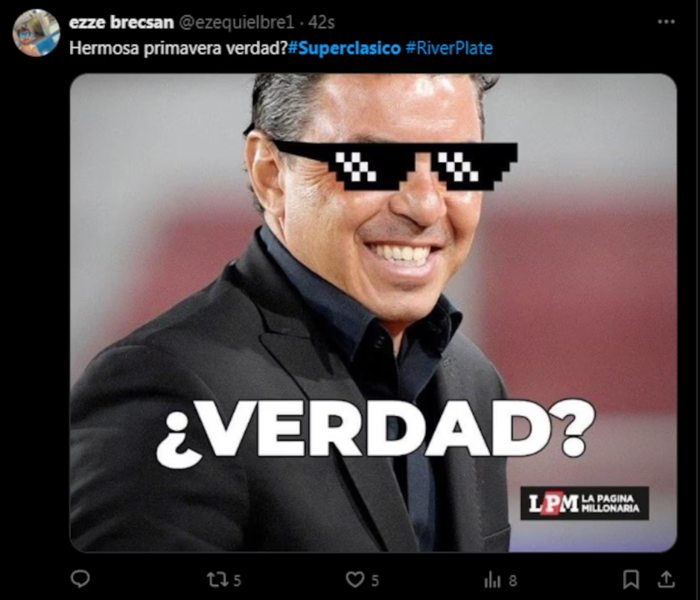Open the three-dot more options menu

click(x=666, y=22)
